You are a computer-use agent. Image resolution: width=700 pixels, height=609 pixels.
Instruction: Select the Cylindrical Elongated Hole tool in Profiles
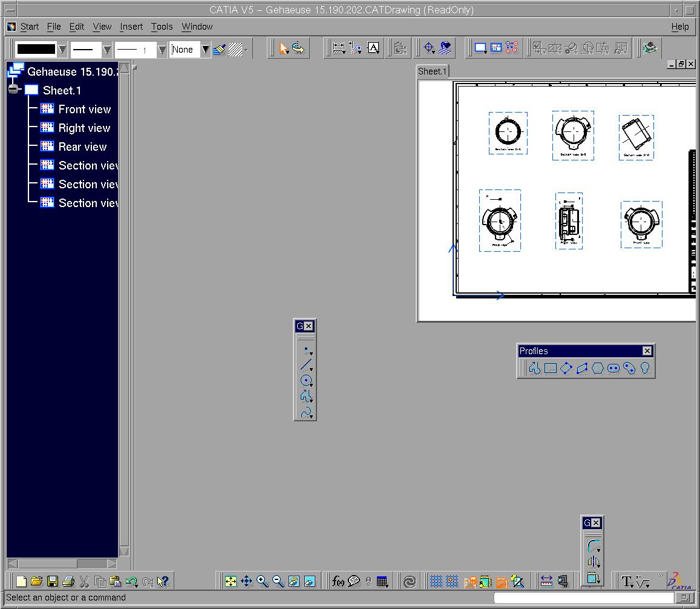629,368
